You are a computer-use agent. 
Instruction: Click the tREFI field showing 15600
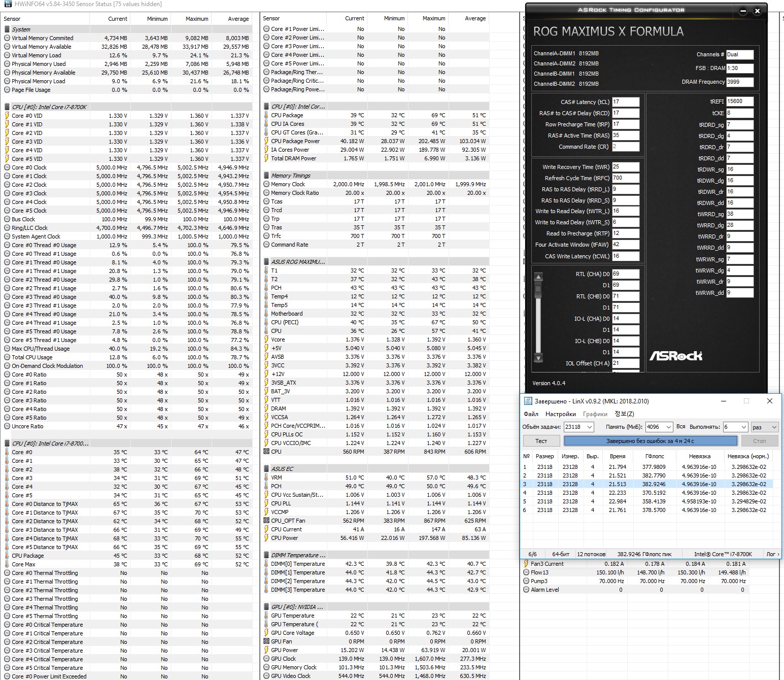[740, 101]
